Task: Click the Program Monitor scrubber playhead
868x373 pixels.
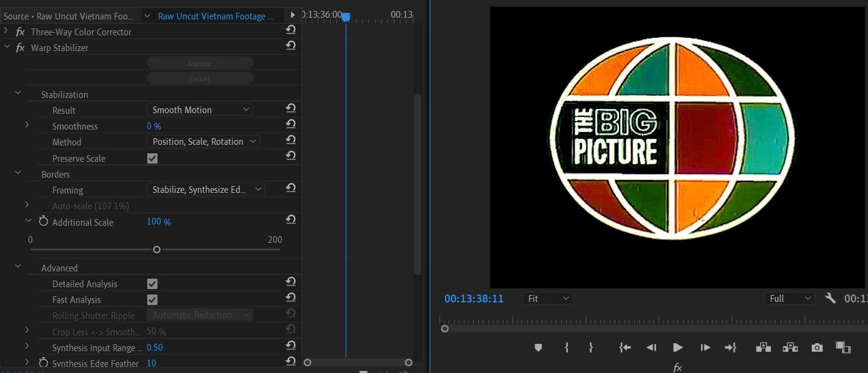Action: [445, 329]
